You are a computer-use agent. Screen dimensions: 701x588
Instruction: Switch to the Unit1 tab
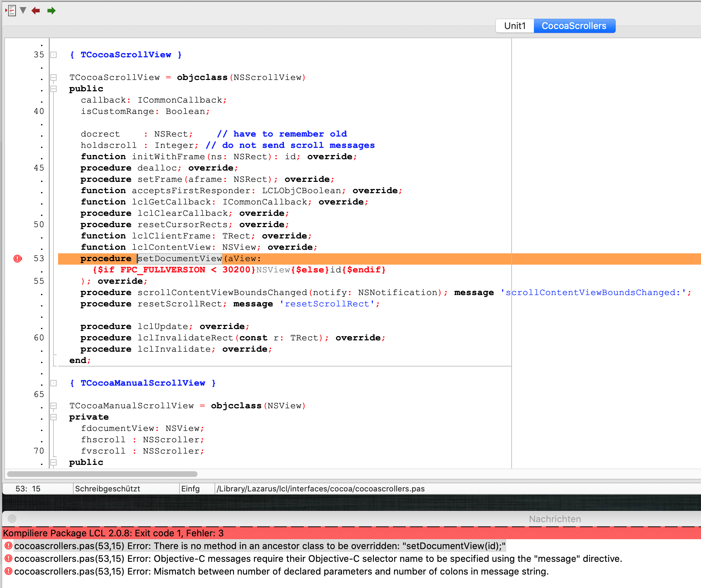pyautogui.click(x=514, y=26)
